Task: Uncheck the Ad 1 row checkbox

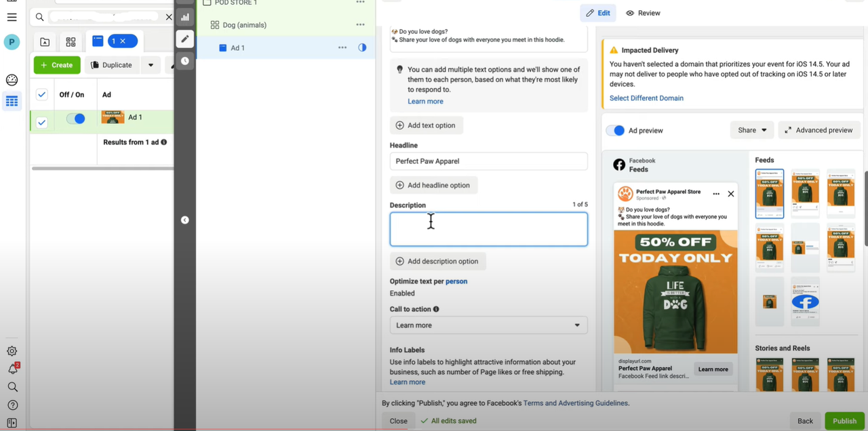Action: [x=42, y=122]
